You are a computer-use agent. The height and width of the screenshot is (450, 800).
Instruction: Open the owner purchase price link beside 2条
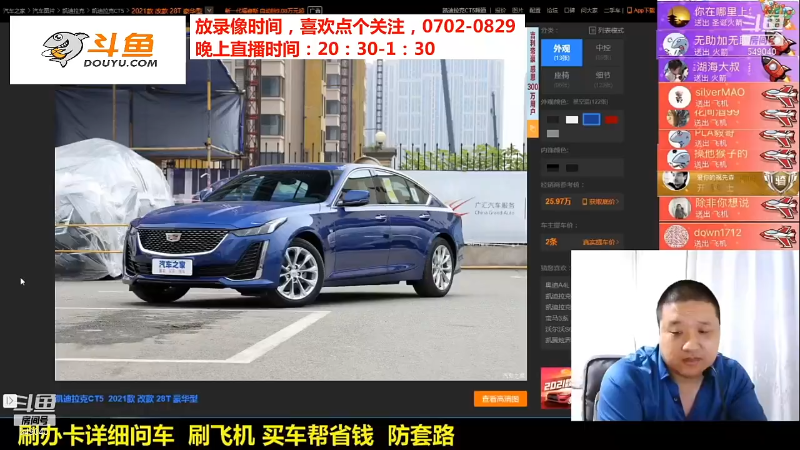click(601, 242)
